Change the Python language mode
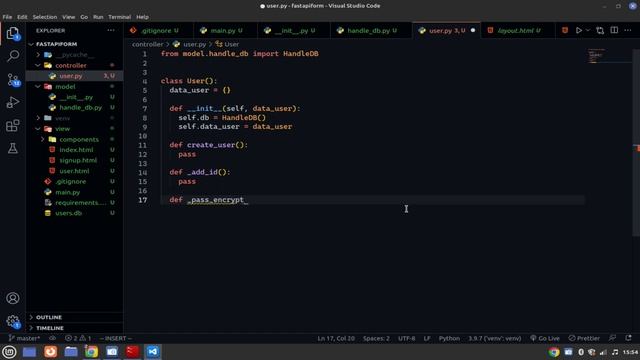Image resolution: width=640 pixels, height=360 pixels. [449, 338]
